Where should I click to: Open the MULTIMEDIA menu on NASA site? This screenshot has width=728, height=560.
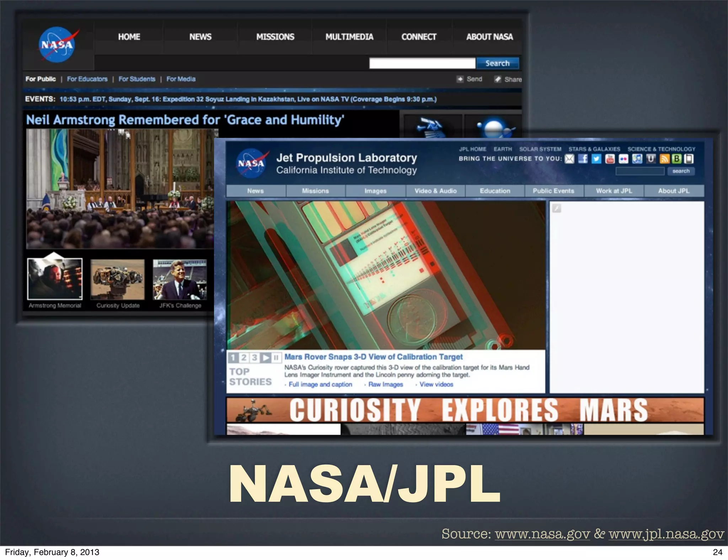349,37
